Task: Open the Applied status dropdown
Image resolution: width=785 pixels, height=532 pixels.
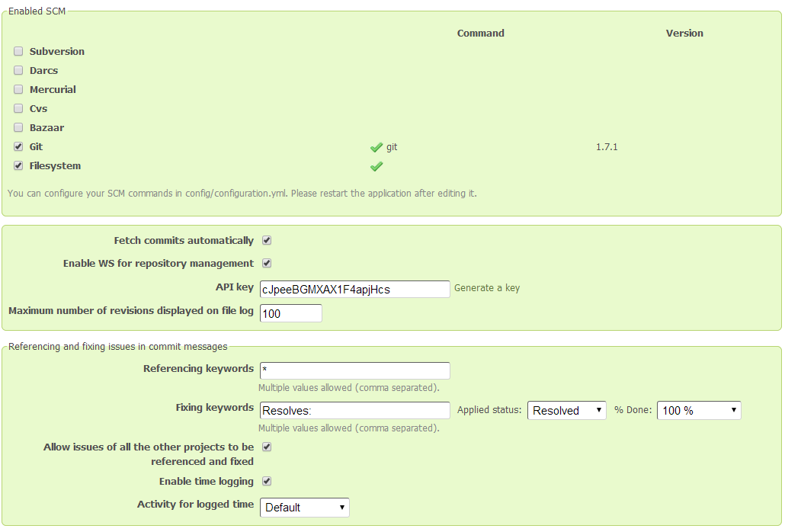Action: [567, 410]
